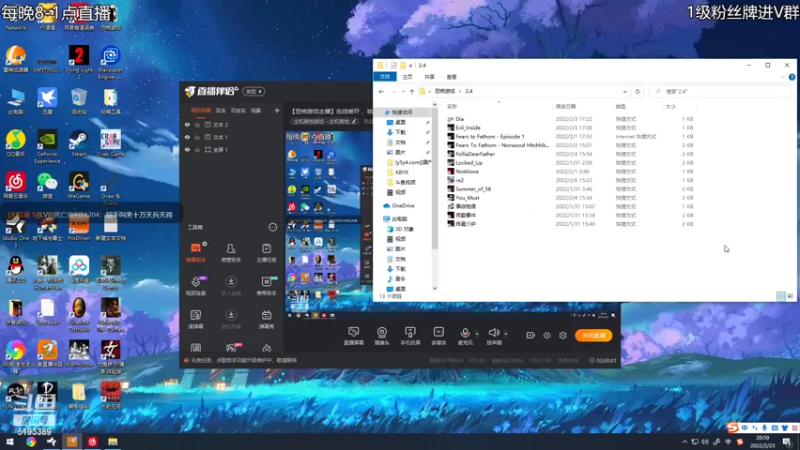Expand speaker options arrow
This screenshot has height=450, width=800.
point(506,334)
